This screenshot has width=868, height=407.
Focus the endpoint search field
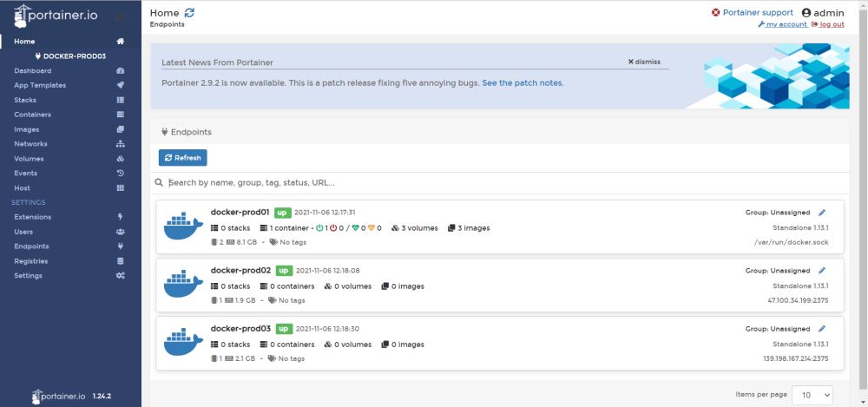[x=499, y=183]
